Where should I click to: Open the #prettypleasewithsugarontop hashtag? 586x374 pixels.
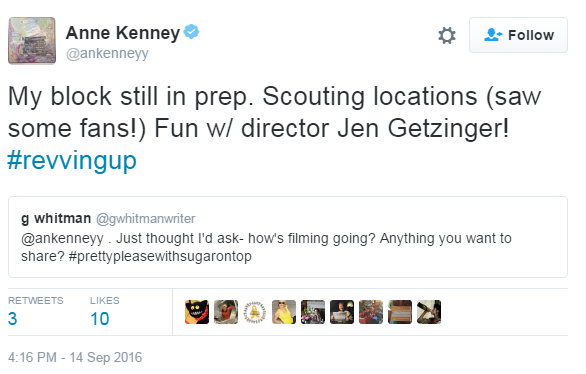pyautogui.click(x=160, y=256)
